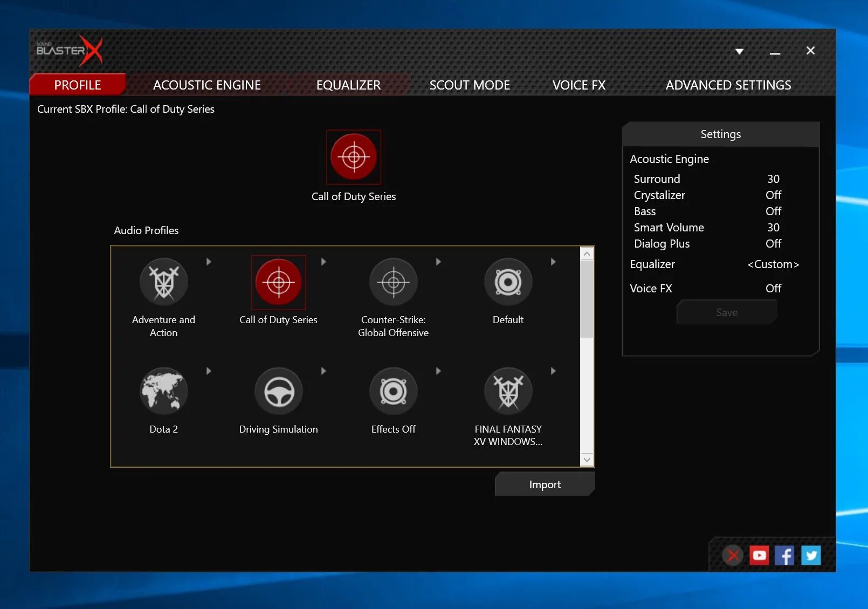Click the Sound BlasterX logo
The height and width of the screenshot is (609, 868).
[x=70, y=51]
